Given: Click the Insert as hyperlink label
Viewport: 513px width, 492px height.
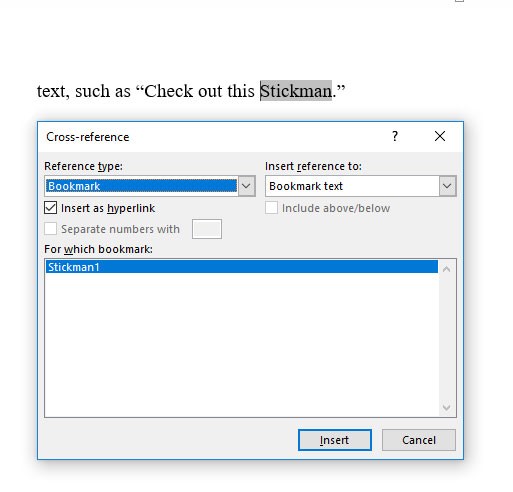Looking at the screenshot, I should 108,208.
